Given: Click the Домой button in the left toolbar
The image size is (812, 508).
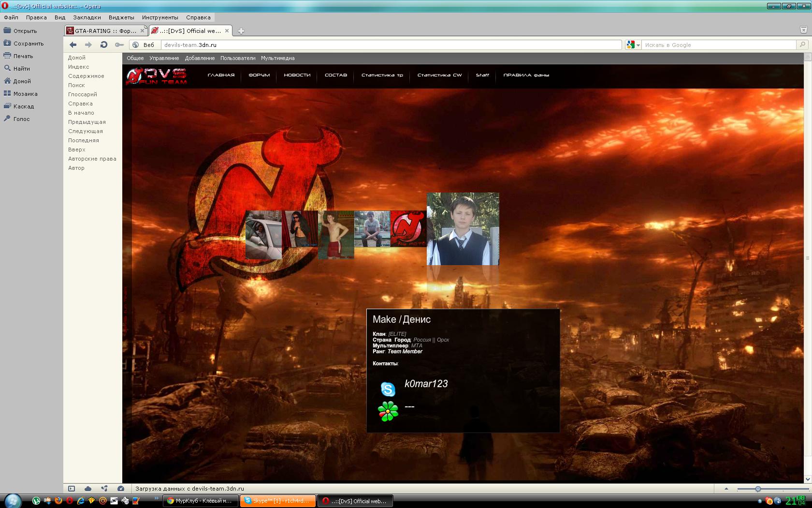Looking at the screenshot, I should click(x=17, y=81).
